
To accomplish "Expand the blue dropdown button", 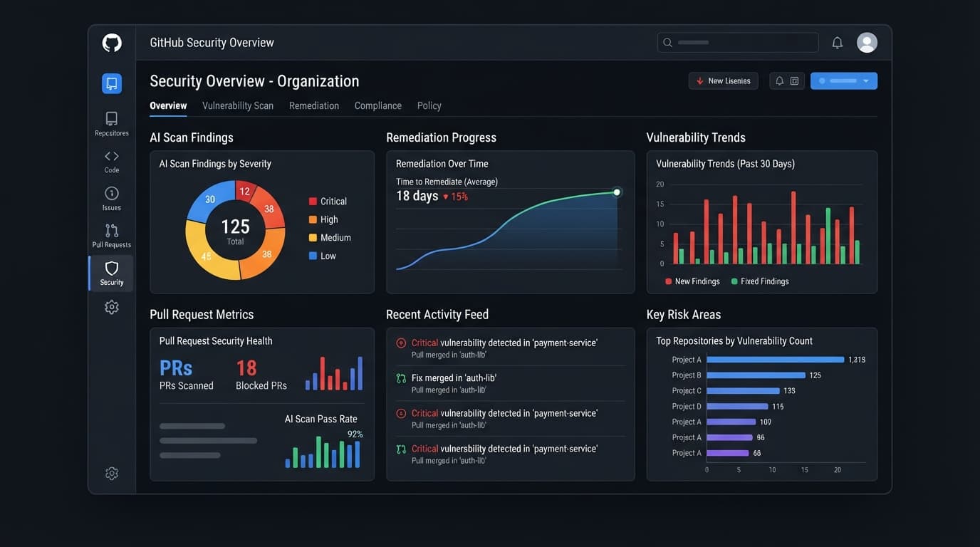I will pyautogui.click(x=844, y=81).
